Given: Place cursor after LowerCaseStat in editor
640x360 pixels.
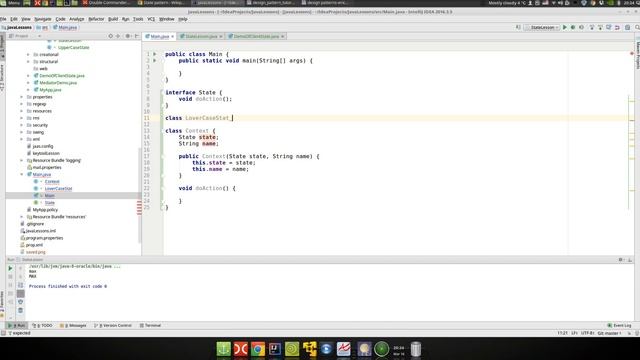Looking at the screenshot, I should [231, 118].
